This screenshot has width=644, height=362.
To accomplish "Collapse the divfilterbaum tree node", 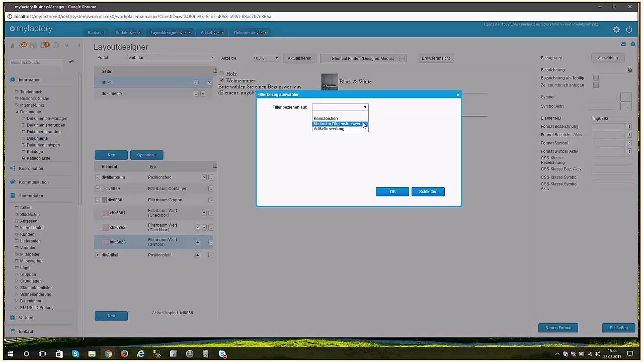I will pyautogui.click(x=98, y=177).
